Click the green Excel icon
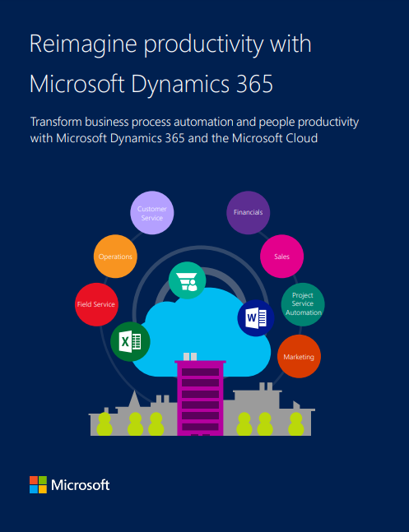 (x=130, y=341)
